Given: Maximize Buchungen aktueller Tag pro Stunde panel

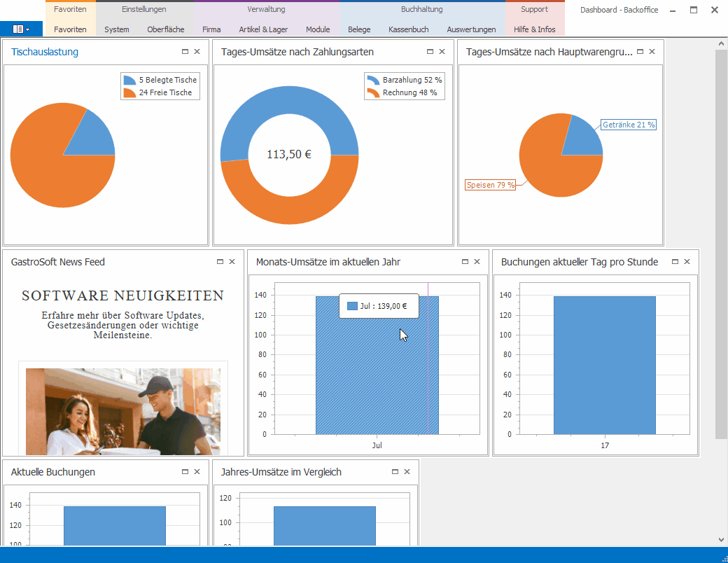Looking at the screenshot, I should pos(675,261).
